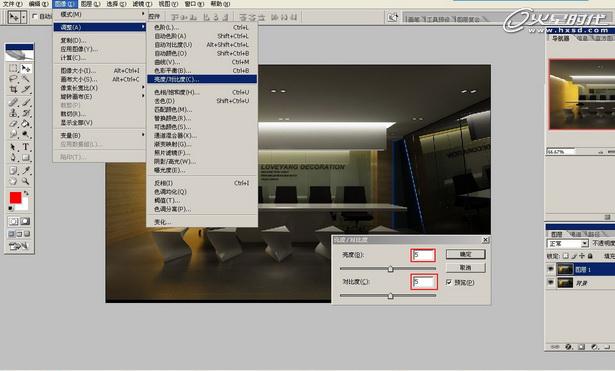Choose 亮度/对比度(C) menu item

coord(202,79)
